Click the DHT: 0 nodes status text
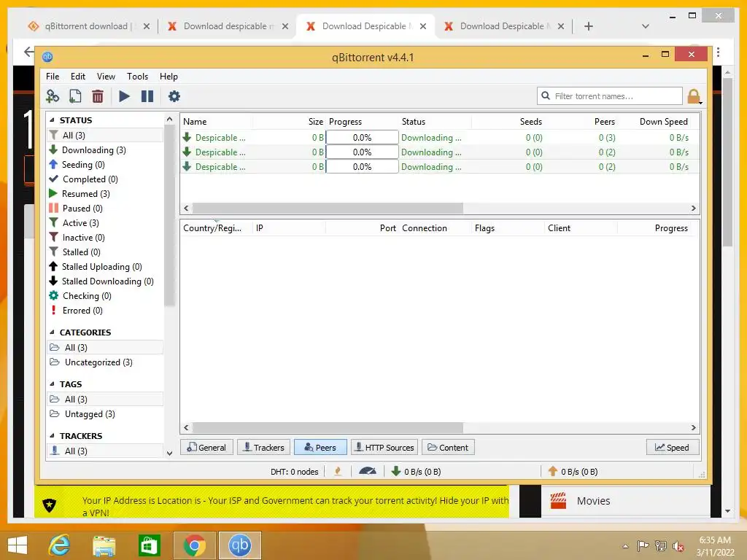Image resolution: width=747 pixels, height=560 pixels. tap(295, 472)
